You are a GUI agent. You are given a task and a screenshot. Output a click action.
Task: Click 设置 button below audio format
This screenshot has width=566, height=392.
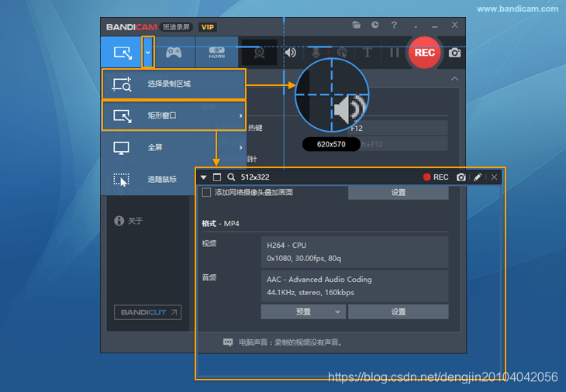click(399, 311)
